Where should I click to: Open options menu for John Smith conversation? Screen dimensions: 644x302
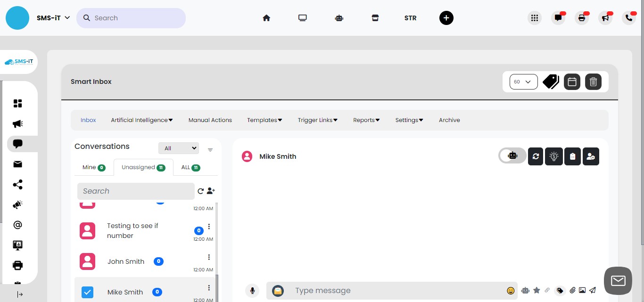(209, 257)
